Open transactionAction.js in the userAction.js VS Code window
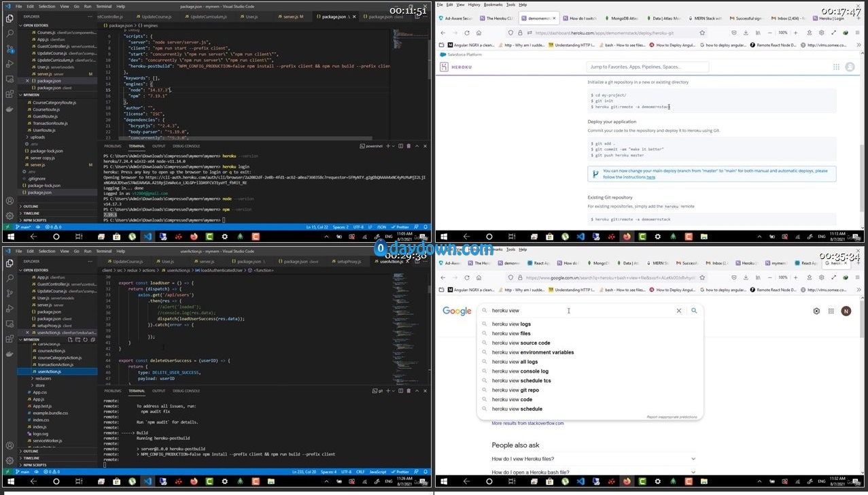868x495 pixels. 56,364
